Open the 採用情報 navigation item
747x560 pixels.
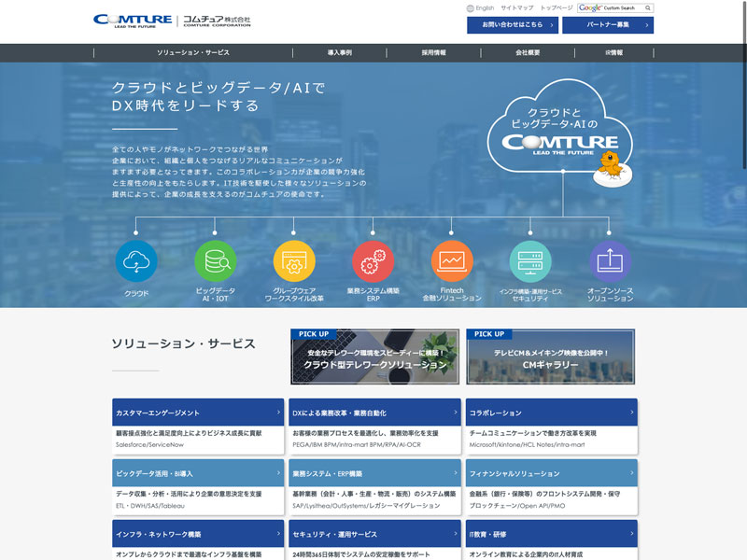(434, 53)
